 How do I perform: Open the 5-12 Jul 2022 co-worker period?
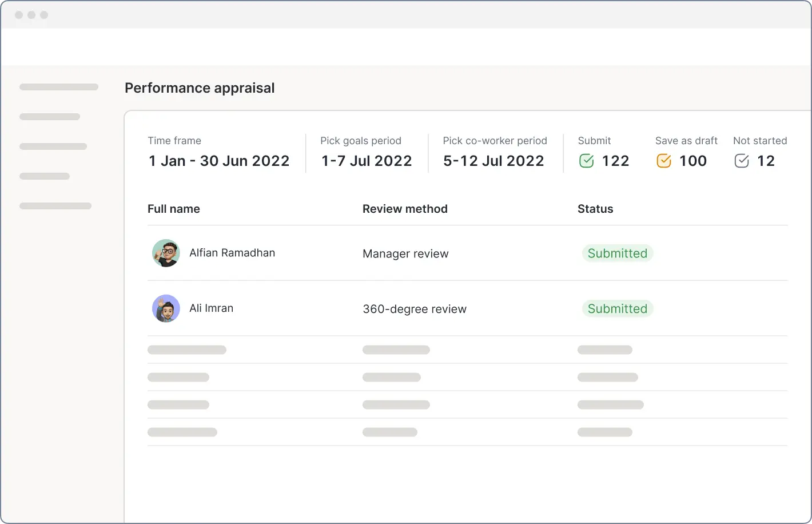point(493,161)
